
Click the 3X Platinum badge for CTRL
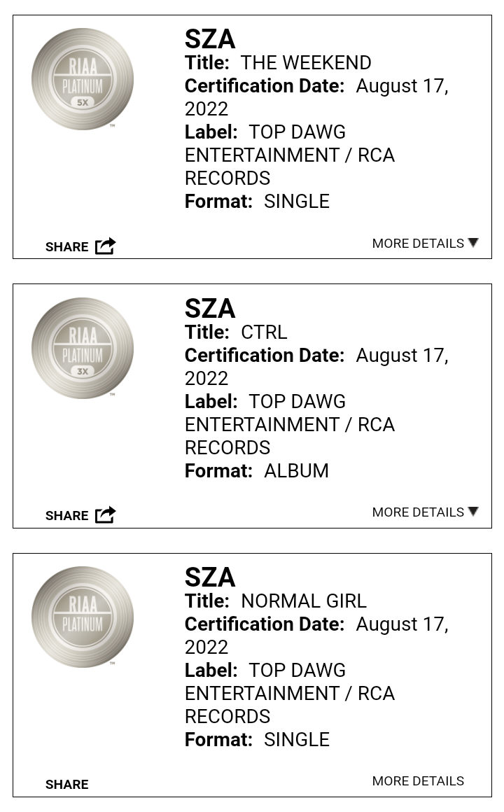[83, 348]
